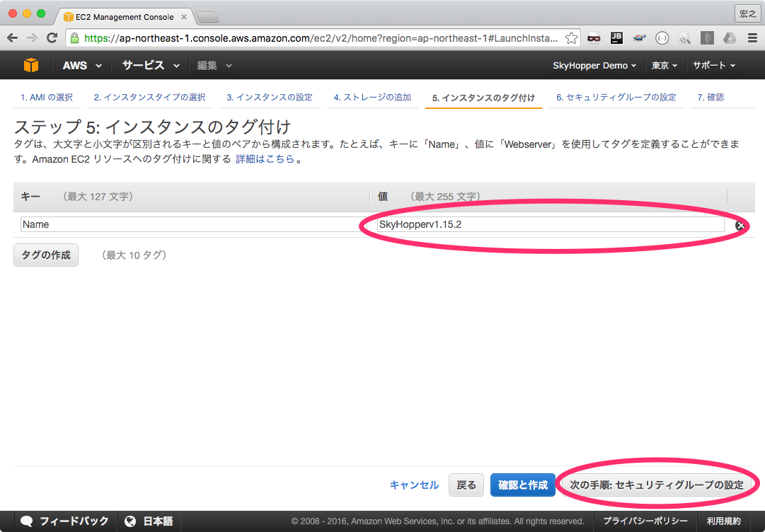Select step 5. インスタンスのタグ付け tab
765x532 pixels.
coord(483,98)
